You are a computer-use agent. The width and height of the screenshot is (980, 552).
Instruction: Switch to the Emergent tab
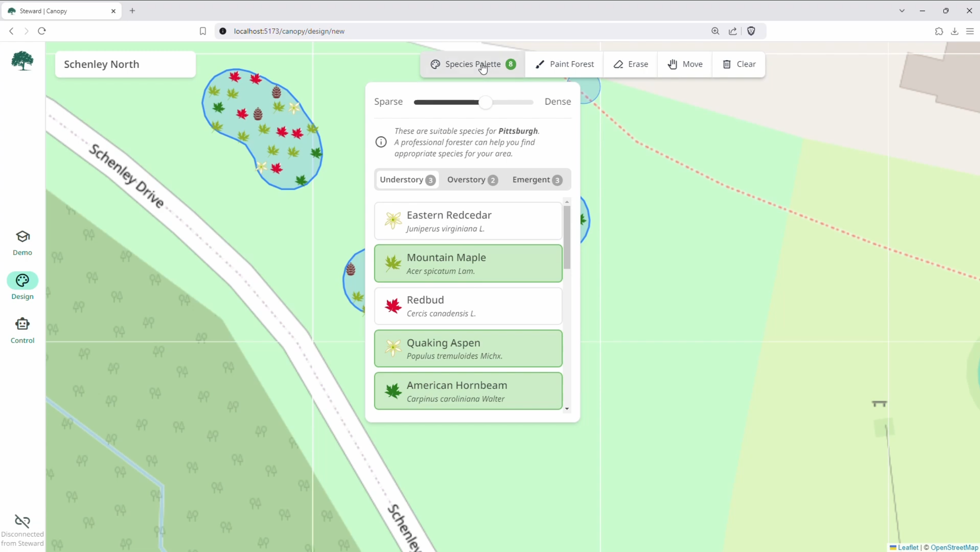(x=536, y=180)
